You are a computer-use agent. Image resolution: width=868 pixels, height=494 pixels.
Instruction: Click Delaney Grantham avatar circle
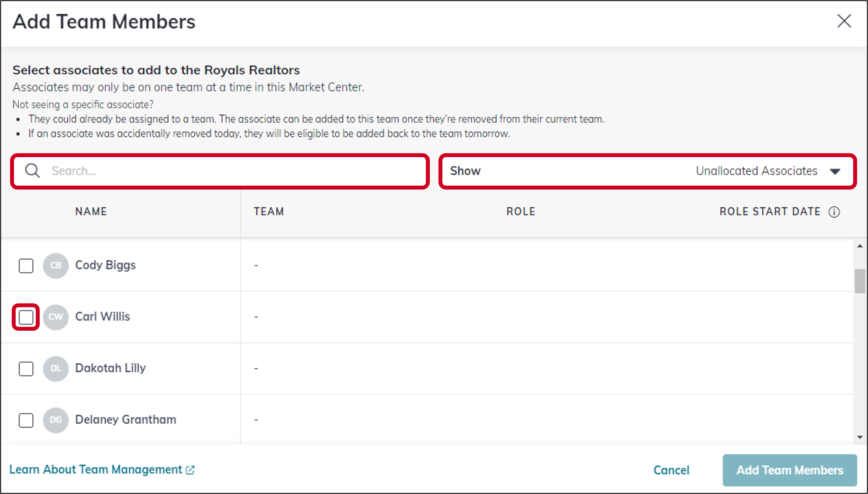click(x=55, y=420)
